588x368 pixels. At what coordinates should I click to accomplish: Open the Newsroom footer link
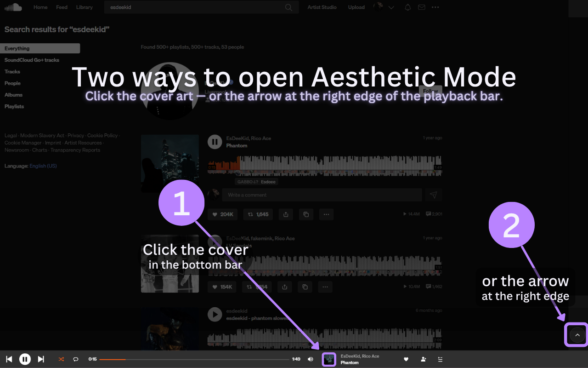tap(17, 150)
